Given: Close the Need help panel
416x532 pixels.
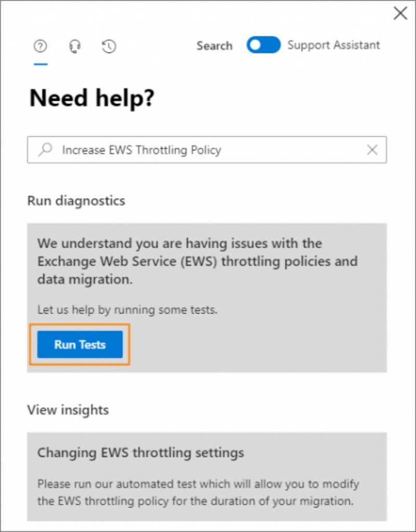Looking at the screenshot, I should pos(400,14).
